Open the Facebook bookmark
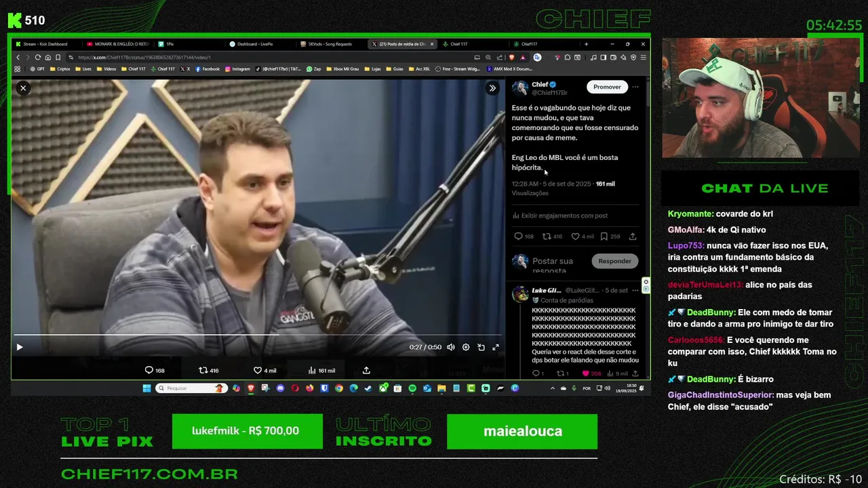Image resolution: width=868 pixels, height=488 pixels. click(208, 69)
